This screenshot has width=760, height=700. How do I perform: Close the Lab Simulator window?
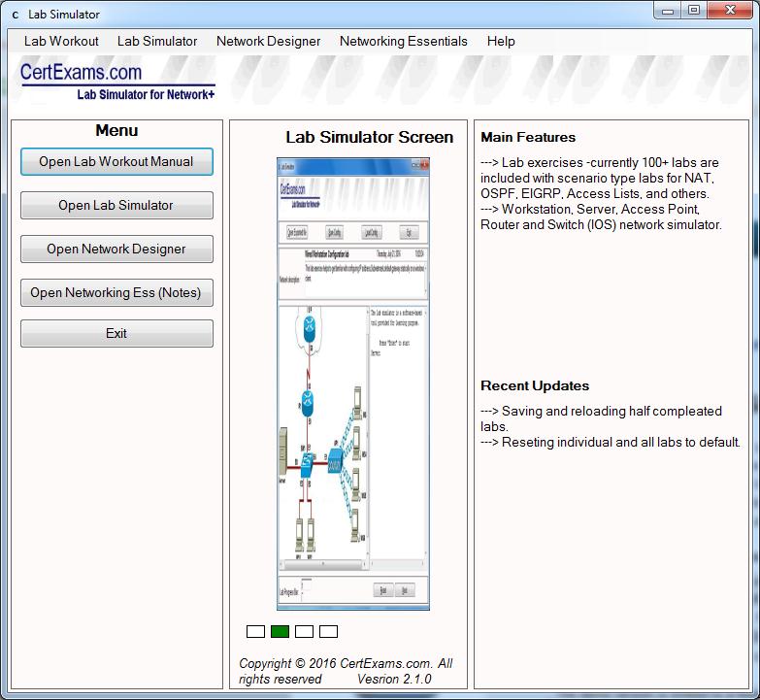click(730, 11)
